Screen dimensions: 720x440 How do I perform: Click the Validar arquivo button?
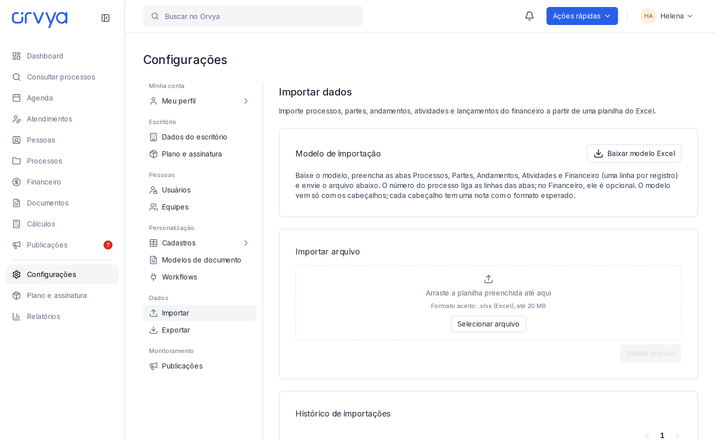[650, 353]
